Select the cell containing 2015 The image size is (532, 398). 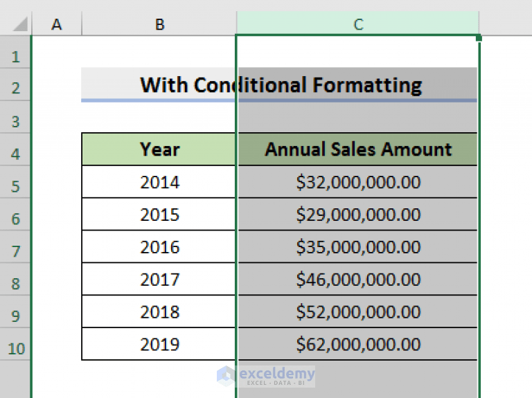(x=159, y=215)
